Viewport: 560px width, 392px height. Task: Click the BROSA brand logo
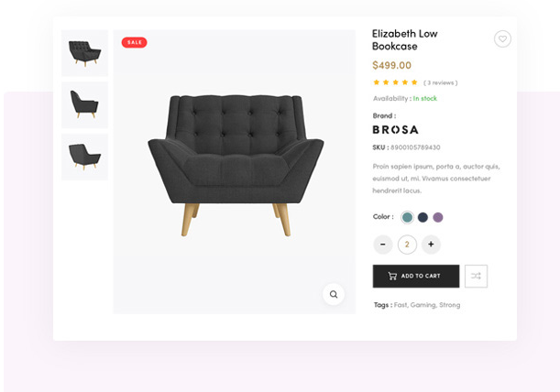tap(395, 130)
